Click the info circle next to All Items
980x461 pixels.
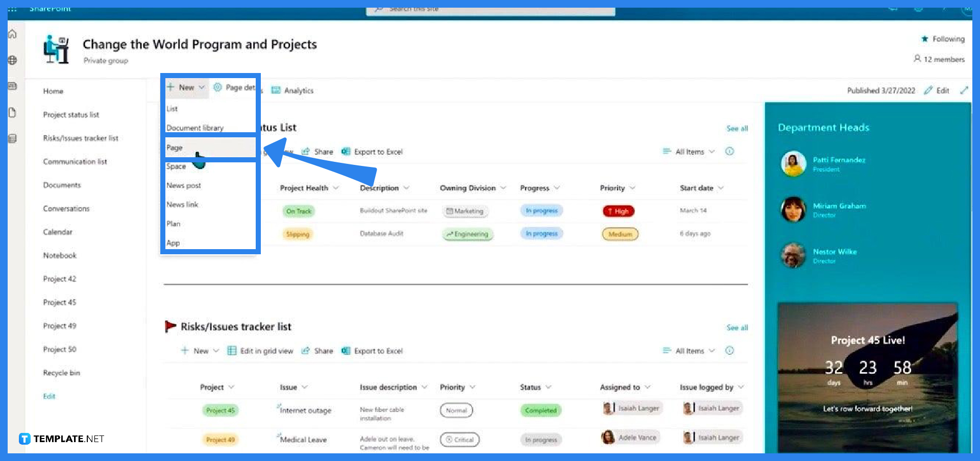[730, 151]
